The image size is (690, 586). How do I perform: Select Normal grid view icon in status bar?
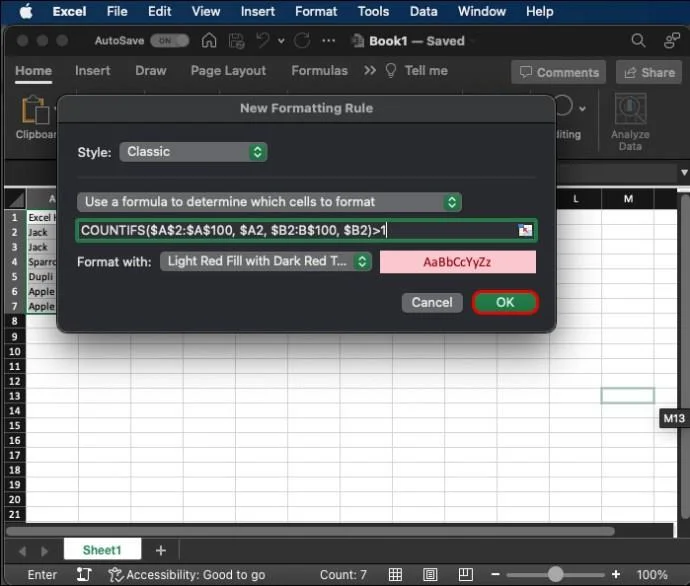[397, 575]
